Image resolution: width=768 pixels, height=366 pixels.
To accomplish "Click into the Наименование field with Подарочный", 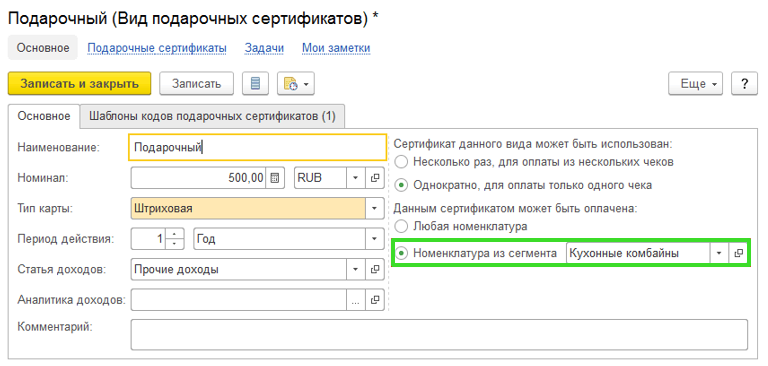I will tap(257, 147).
